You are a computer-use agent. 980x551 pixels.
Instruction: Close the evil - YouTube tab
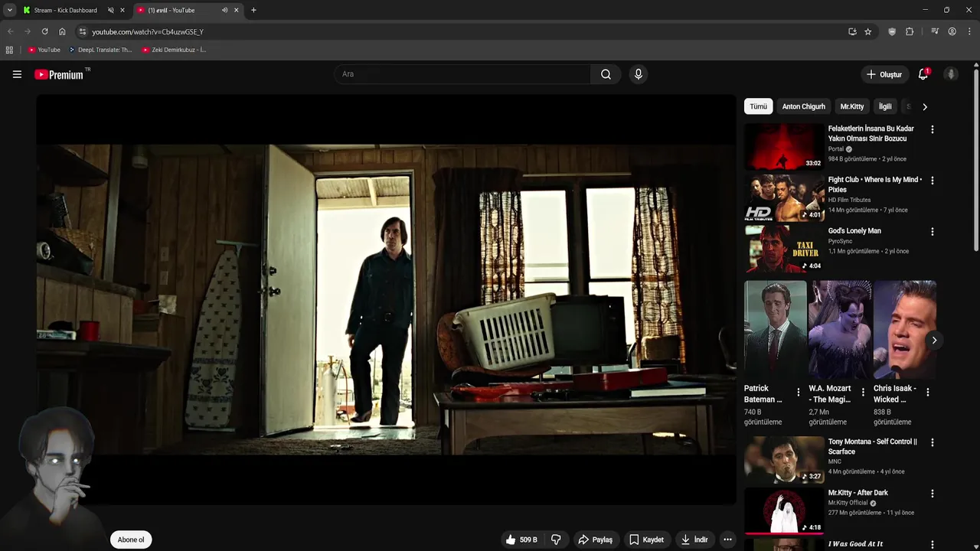point(236,10)
